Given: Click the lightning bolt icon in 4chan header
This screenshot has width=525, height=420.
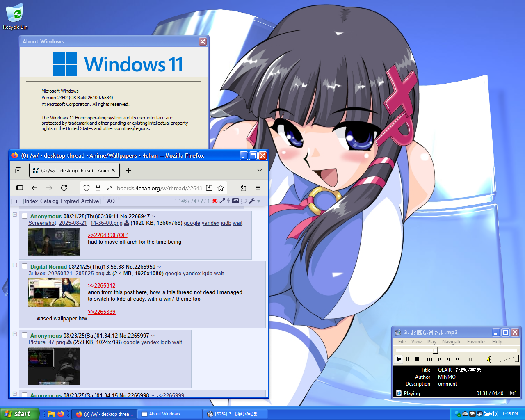Looking at the screenshot, I should (x=229, y=201).
